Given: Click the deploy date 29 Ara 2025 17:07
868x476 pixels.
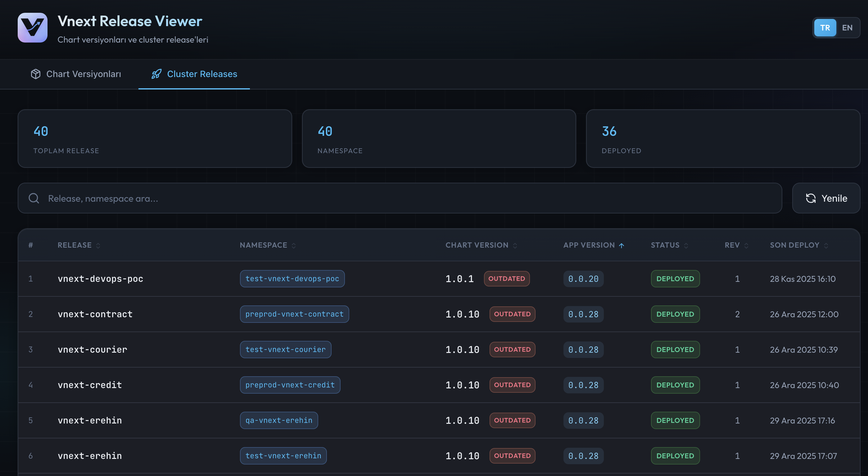Looking at the screenshot, I should click(x=803, y=456).
